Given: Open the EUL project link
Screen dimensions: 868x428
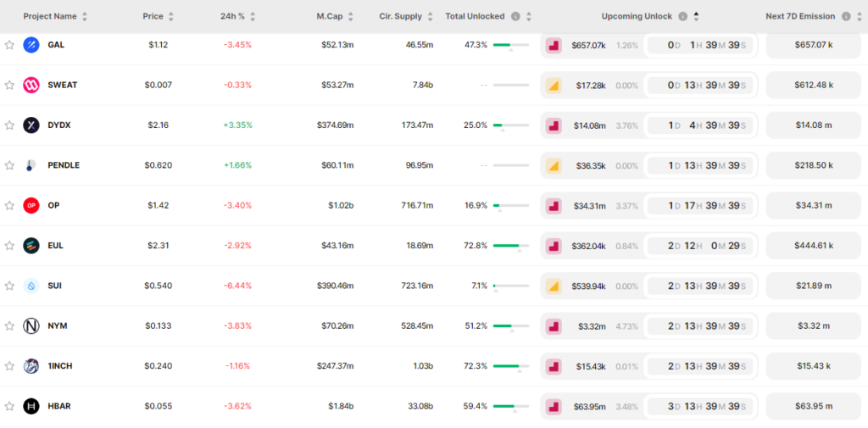Looking at the screenshot, I should 56,246.
